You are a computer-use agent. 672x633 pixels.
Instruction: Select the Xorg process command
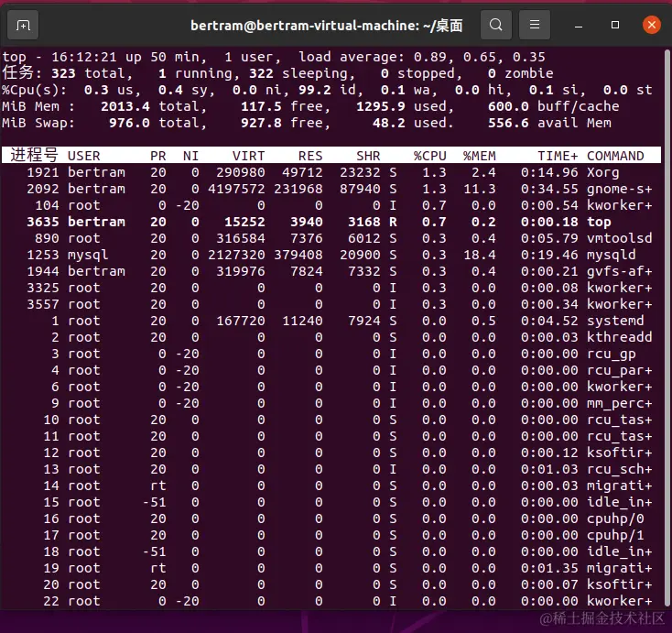(x=603, y=172)
